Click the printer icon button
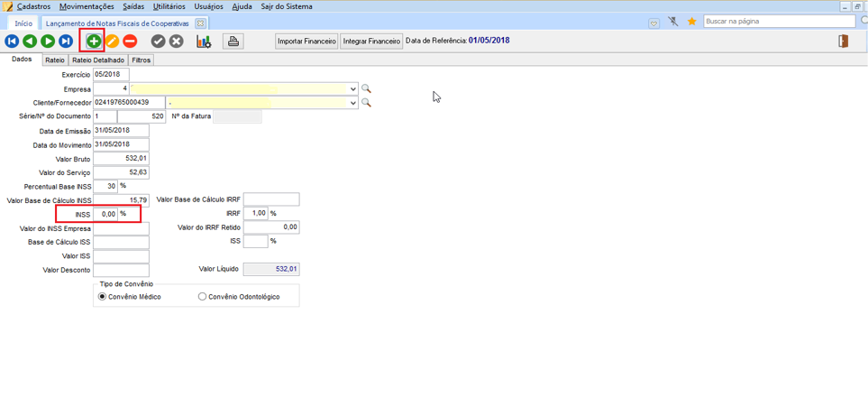This screenshot has width=868, height=407. [x=233, y=41]
